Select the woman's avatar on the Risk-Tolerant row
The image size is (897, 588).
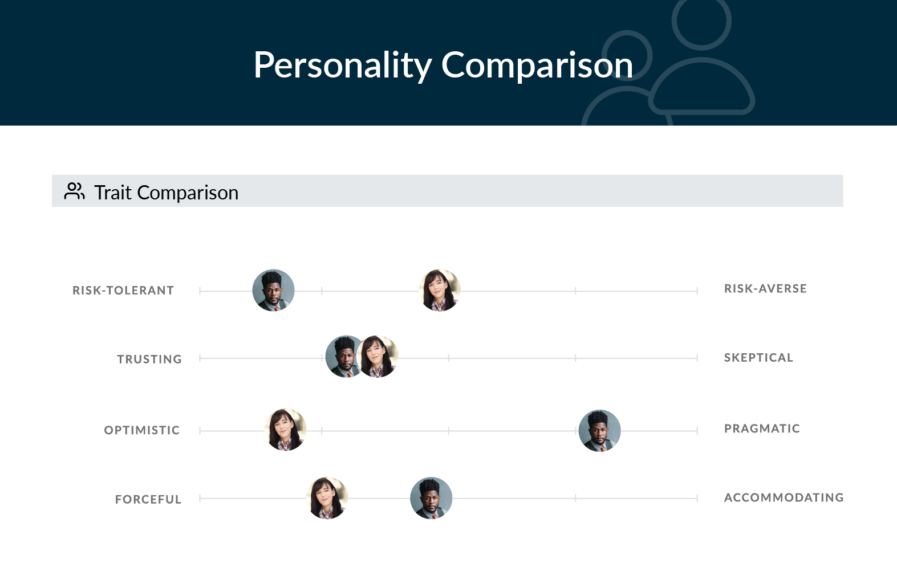[x=440, y=291]
